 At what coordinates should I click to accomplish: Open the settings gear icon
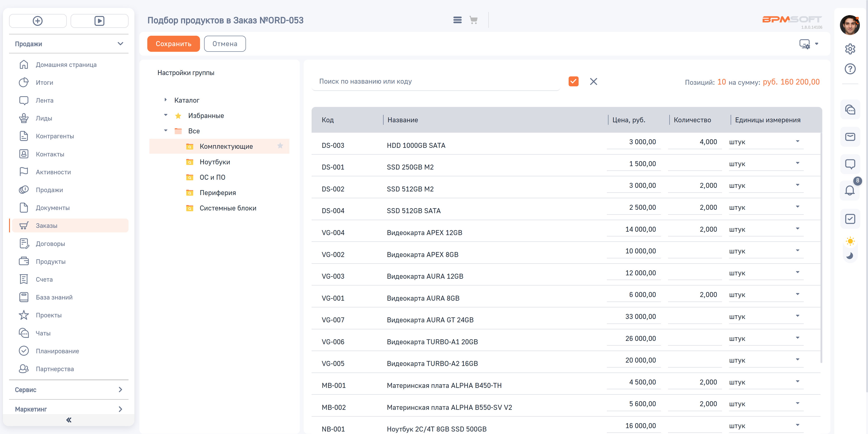coord(850,49)
